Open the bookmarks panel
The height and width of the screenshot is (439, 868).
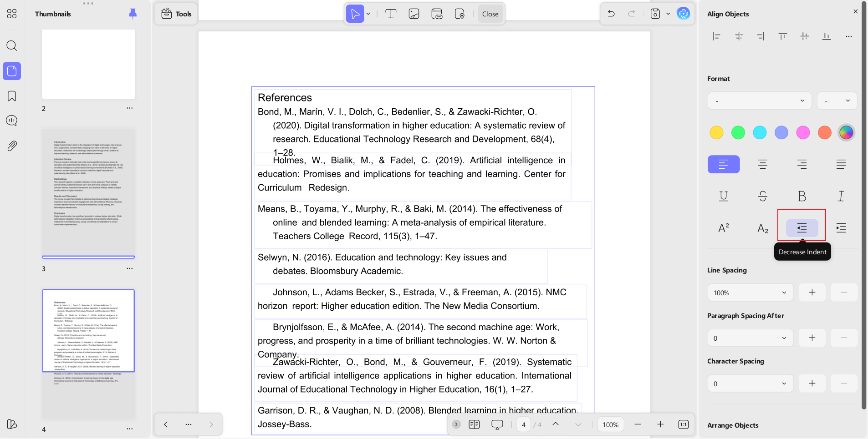coord(12,96)
